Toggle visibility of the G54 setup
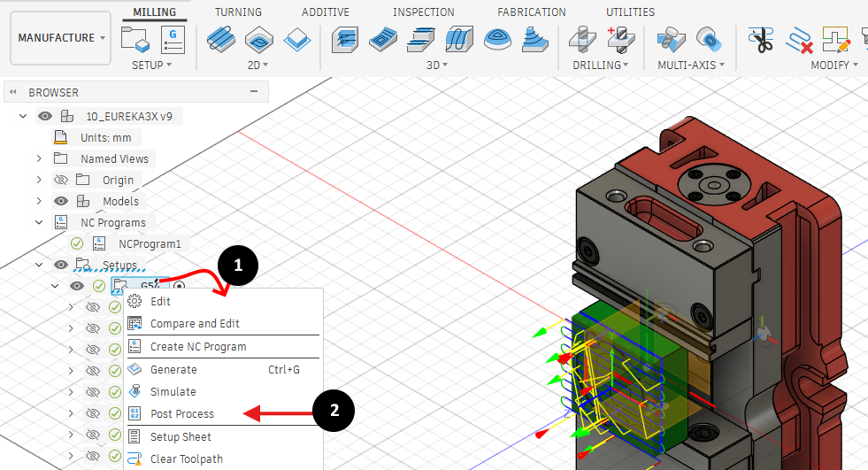 click(76, 286)
